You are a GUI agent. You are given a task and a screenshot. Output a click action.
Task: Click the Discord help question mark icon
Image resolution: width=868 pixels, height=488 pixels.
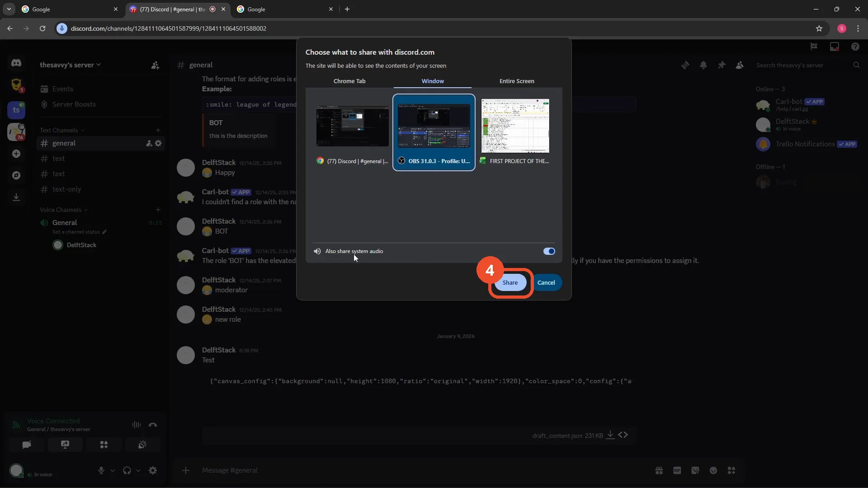(x=855, y=47)
